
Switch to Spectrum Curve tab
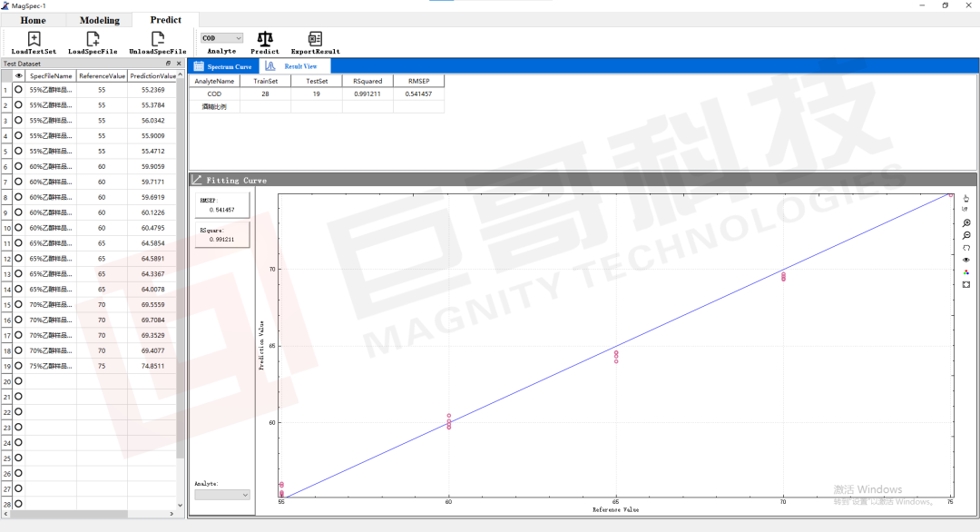224,66
